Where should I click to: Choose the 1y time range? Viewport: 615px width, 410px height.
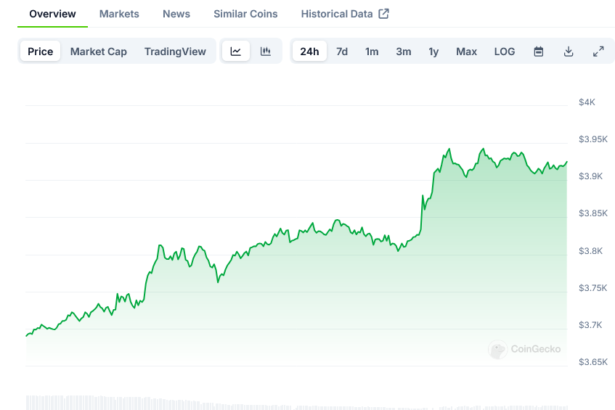click(433, 51)
